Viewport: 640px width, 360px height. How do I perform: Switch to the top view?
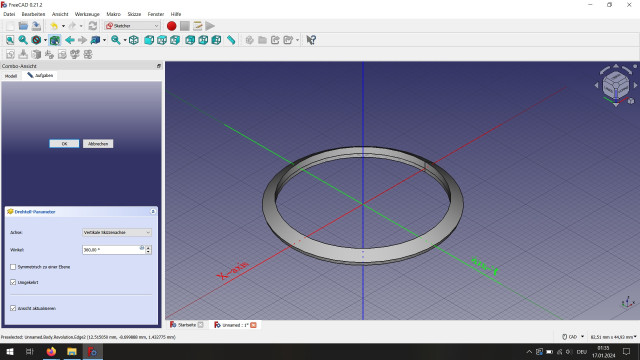[162, 40]
